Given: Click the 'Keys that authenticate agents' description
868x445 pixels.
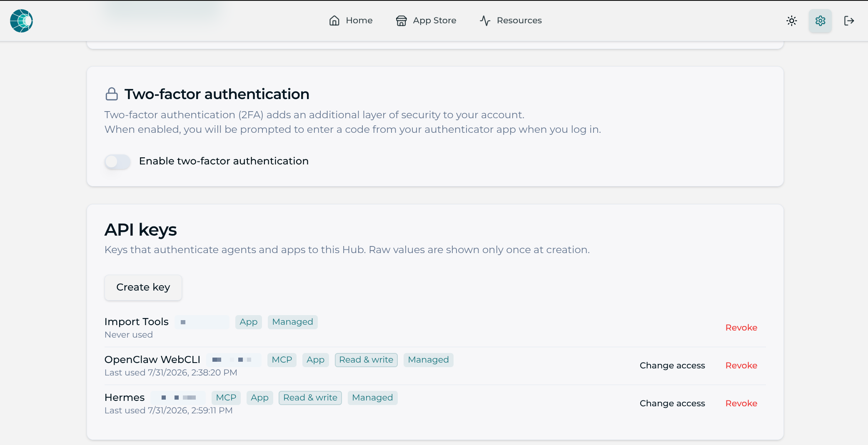Looking at the screenshot, I should click(x=347, y=250).
